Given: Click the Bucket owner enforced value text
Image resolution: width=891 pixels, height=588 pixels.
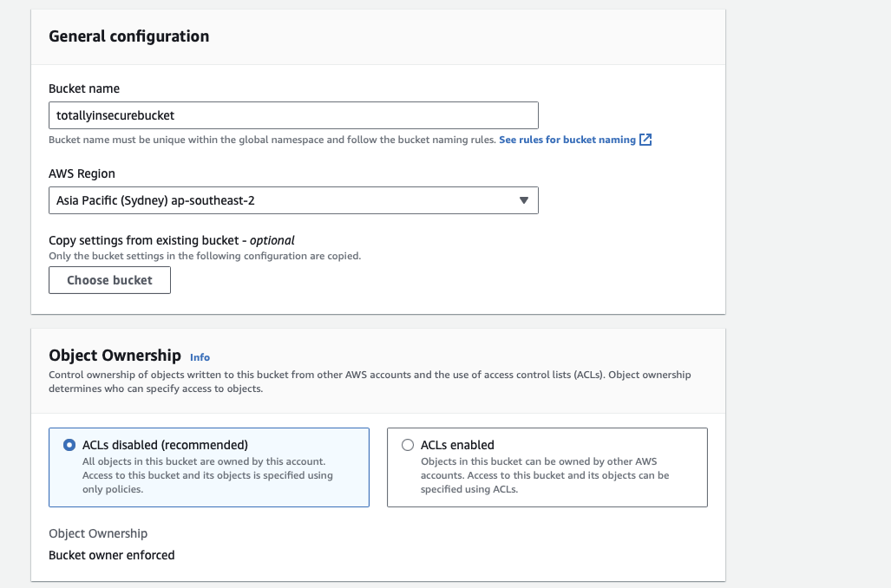Looking at the screenshot, I should pos(111,555).
